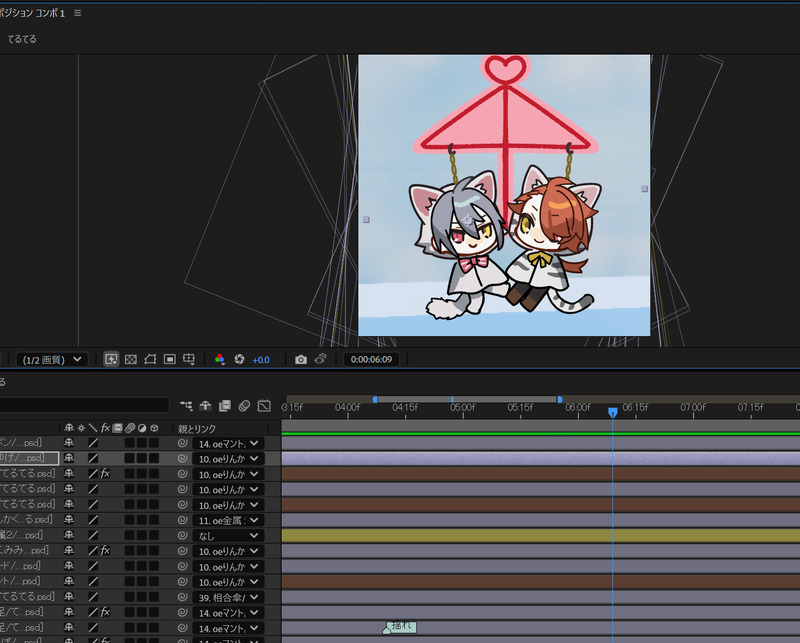Select the ボン/...psd layer name
This screenshot has width=800, height=643.
click(x=21, y=442)
